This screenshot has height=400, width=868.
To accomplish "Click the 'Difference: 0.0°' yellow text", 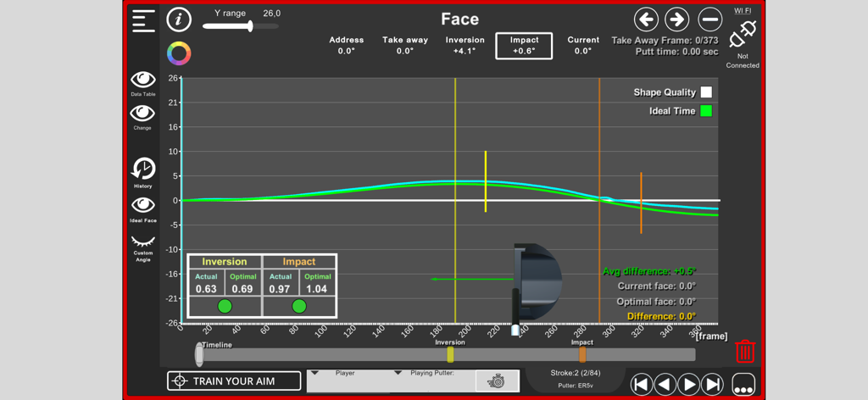I will point(661,316).
